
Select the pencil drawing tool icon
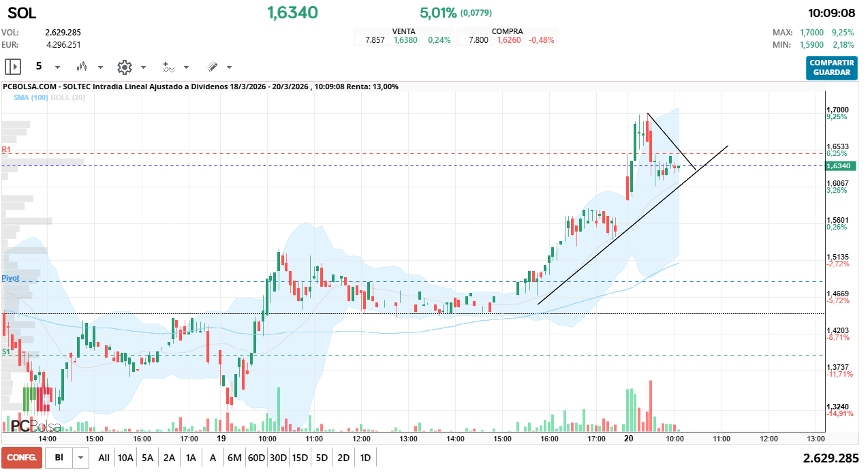click(x=212, y=67)
